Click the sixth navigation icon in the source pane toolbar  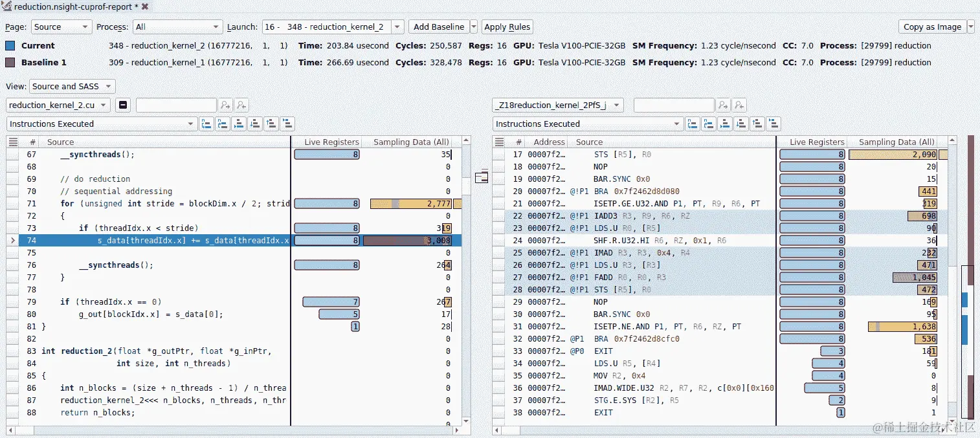287,124
